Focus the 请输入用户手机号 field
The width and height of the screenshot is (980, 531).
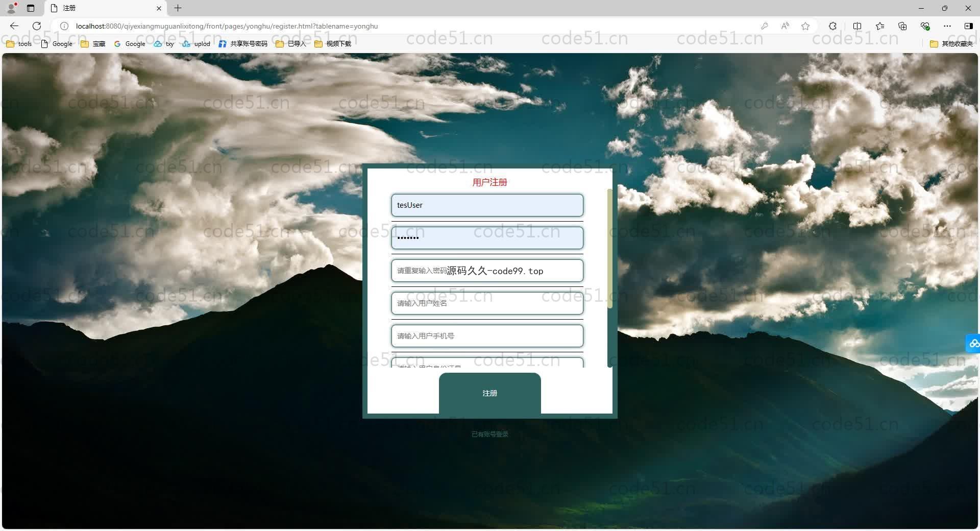(x=487, y=336)
